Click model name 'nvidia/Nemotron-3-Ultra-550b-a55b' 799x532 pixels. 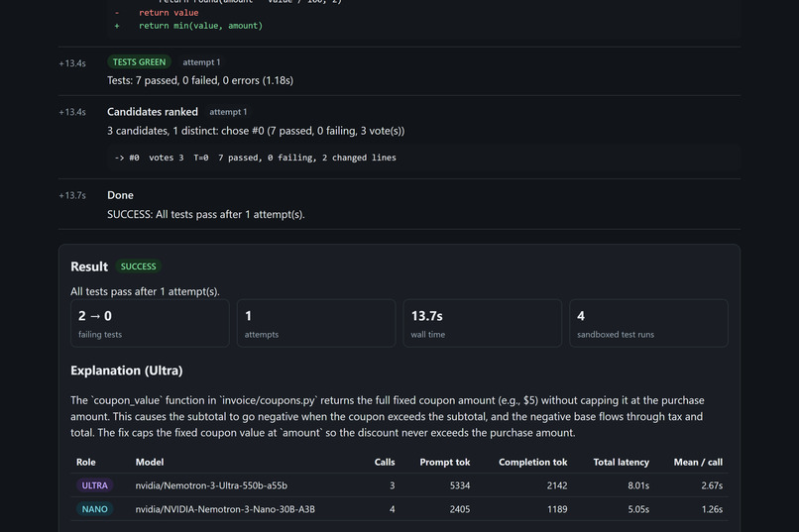[211, 485]
